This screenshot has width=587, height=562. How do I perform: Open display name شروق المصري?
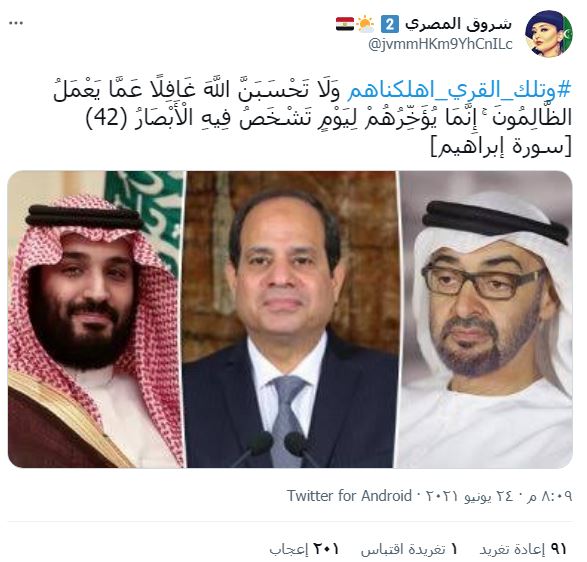[x=458, y=24]
